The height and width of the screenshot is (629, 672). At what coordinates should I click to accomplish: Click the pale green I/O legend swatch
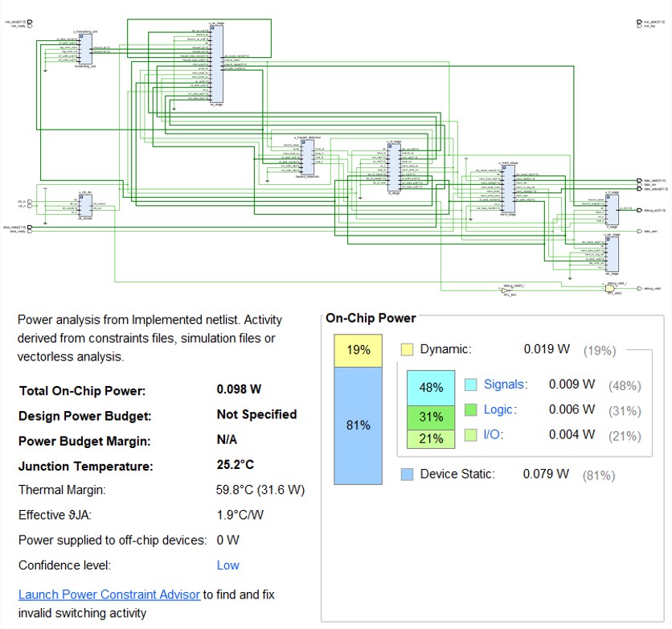point(470,435)
